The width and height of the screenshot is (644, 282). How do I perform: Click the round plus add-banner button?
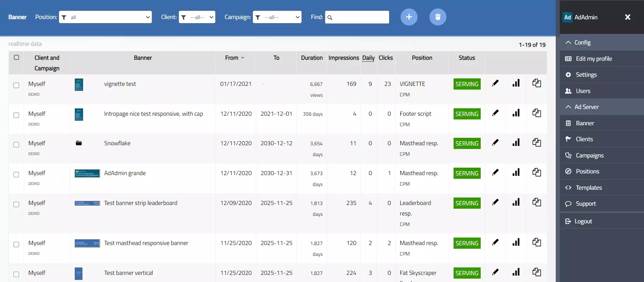pyautogui.click(x=409, y=17)
